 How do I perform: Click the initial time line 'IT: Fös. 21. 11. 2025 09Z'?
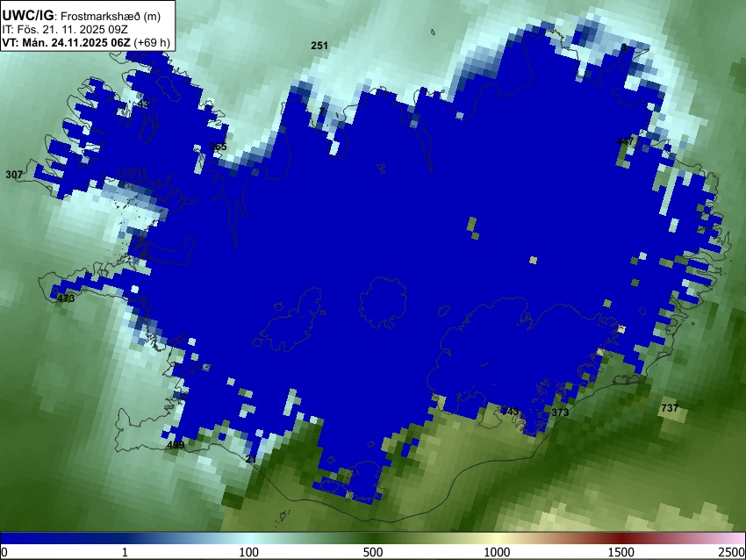pyautogui.click(x=65, y=30)
